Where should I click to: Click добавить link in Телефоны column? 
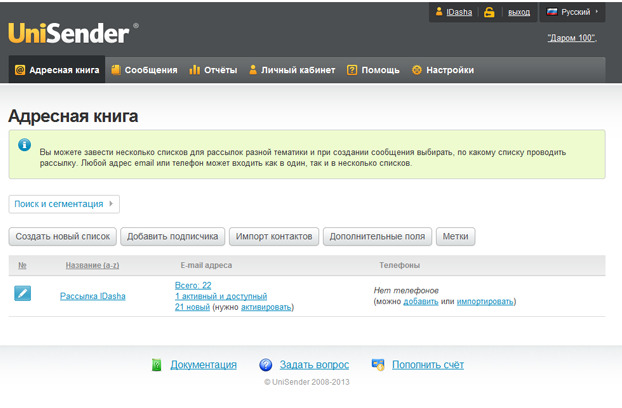(x=421, y=301)
